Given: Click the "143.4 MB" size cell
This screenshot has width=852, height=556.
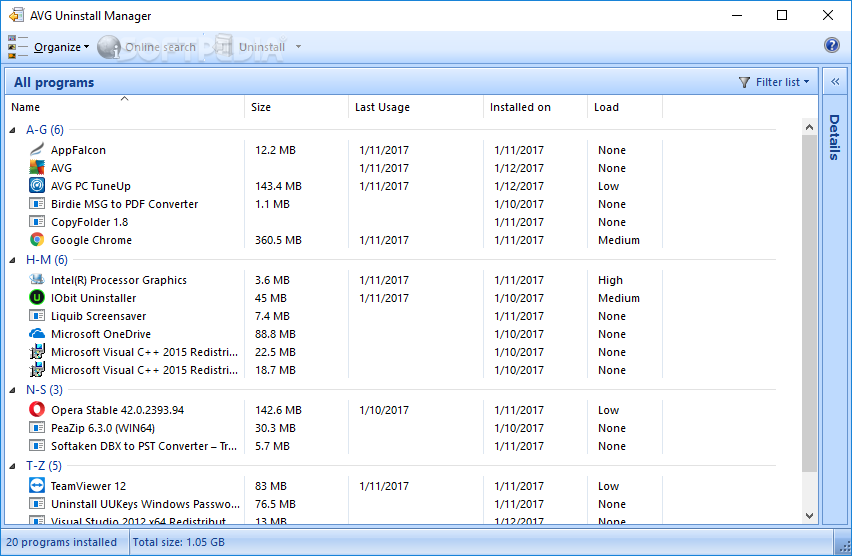Looking at the screenshot, I should (x=278, y=186).
